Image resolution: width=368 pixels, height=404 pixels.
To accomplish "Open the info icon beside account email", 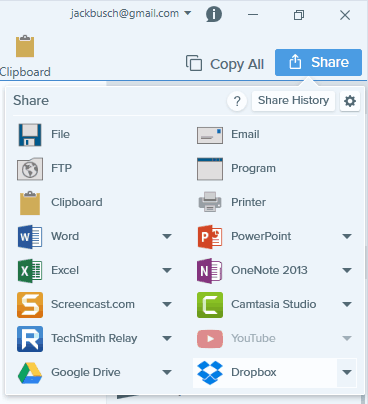I will click(214, 14).
